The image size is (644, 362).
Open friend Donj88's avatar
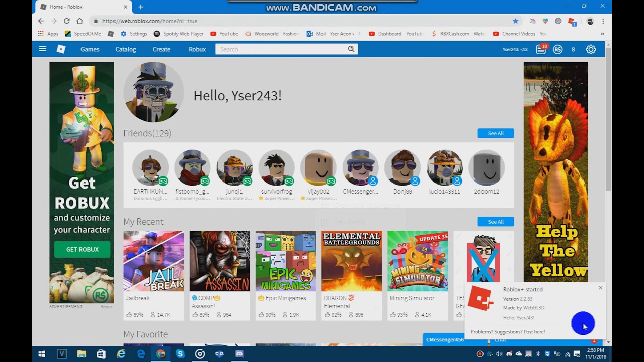tap(403, 167)
